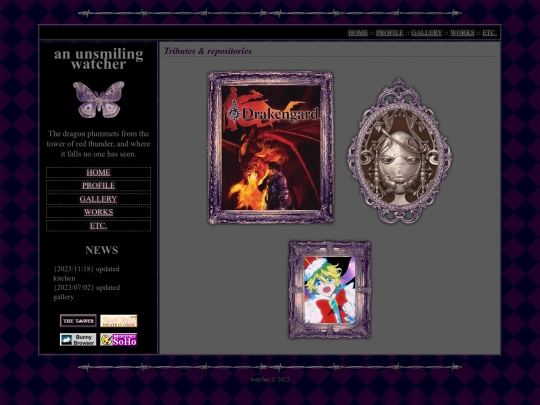This screenshot has width=540, height=405.
Task: Open the oval framed silver mask portrait
Action: pos(399,150)
